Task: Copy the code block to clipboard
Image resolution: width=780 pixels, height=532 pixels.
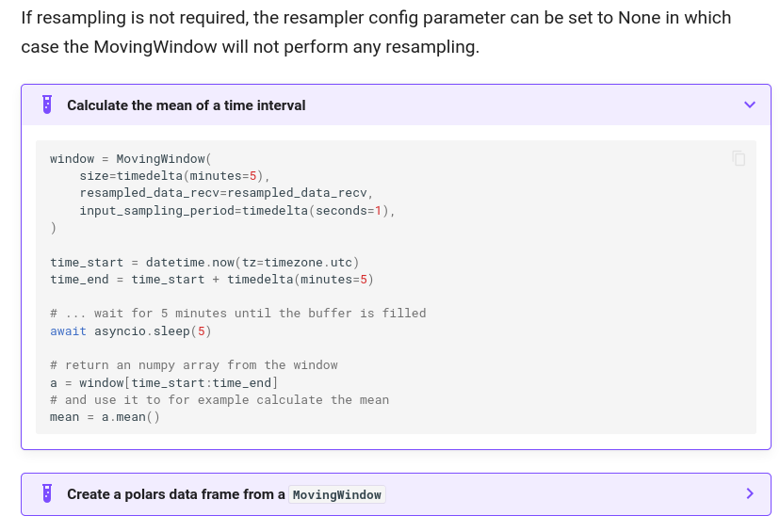Action: (x=739, y=158)
